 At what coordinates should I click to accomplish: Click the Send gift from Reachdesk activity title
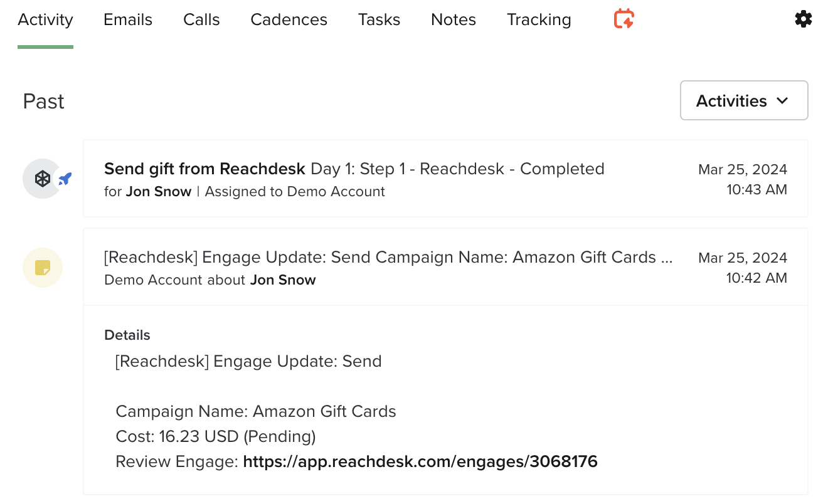tap(204, 169)
